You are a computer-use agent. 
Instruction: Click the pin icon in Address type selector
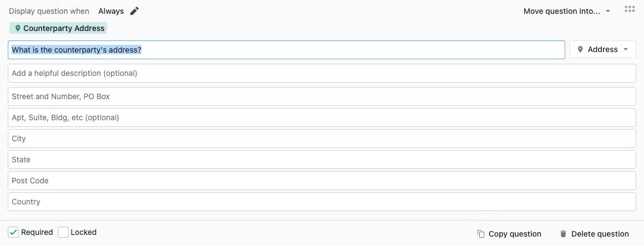coord(580,49)
